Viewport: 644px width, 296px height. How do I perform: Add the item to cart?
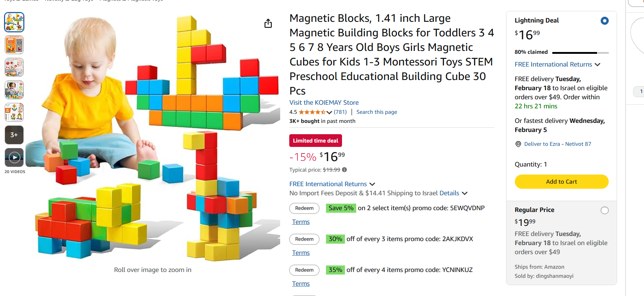click(561, 182)
